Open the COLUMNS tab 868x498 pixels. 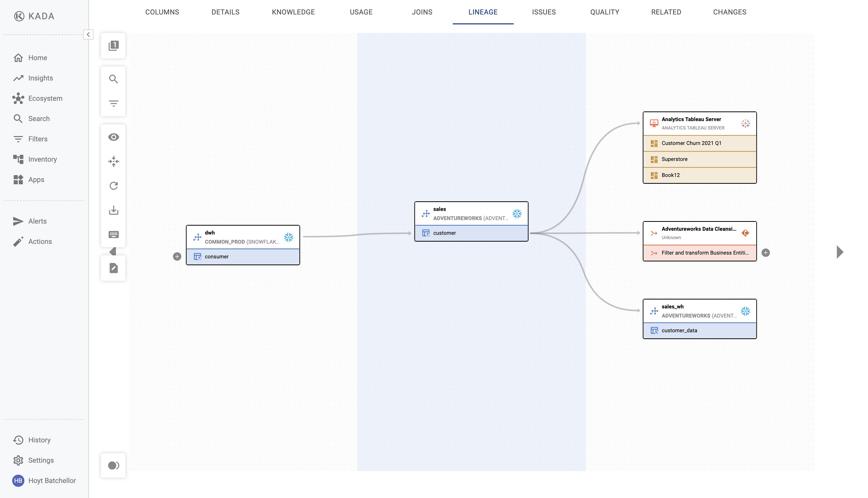162,12
